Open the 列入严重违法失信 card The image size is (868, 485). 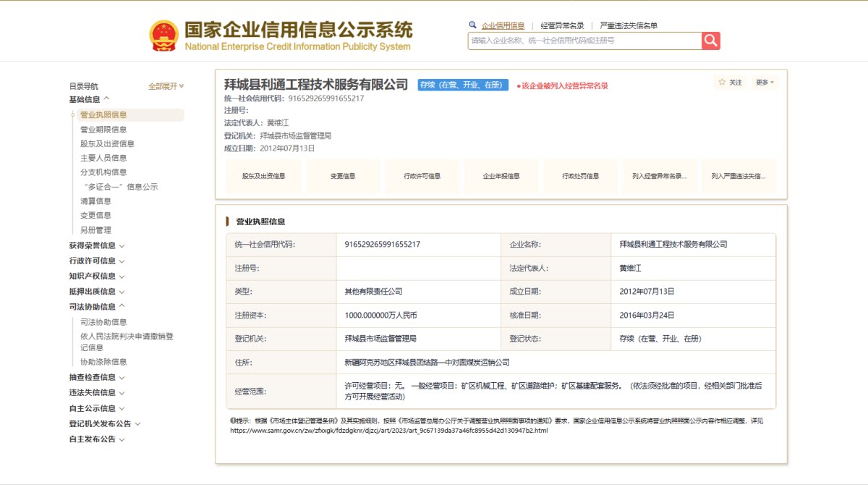coord(739,176)
